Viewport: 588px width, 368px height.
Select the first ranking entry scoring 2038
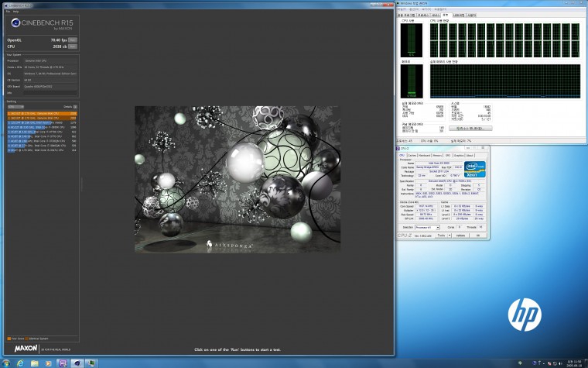[43, 113]
